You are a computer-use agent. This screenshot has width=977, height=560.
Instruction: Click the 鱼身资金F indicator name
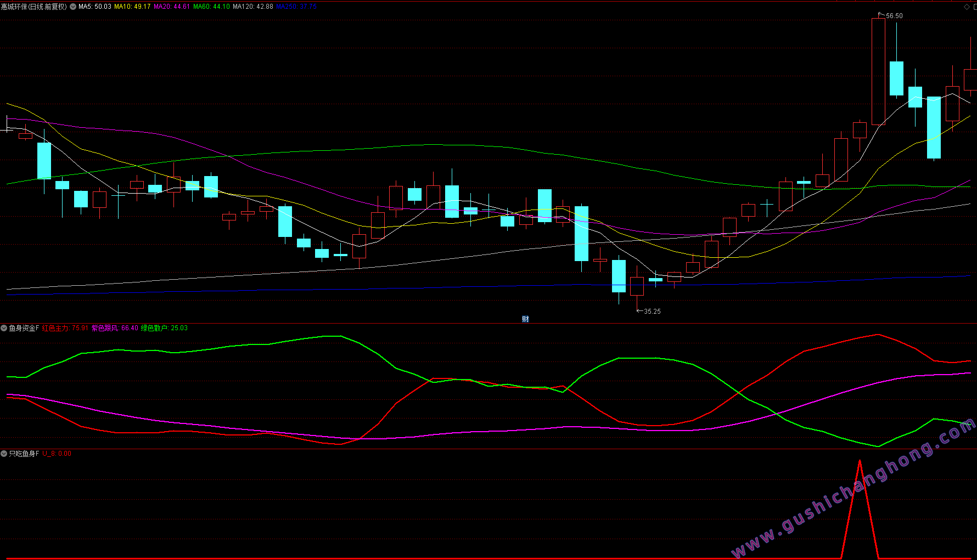click(x=24, y=328)
